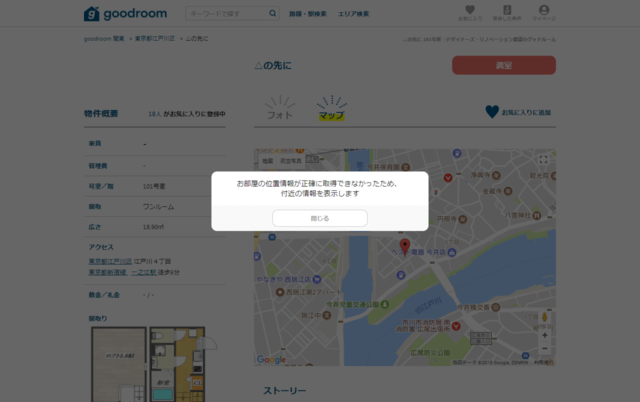Select the ワンルーム layout text
Screen dimensions: 640x402
point(158,207)
